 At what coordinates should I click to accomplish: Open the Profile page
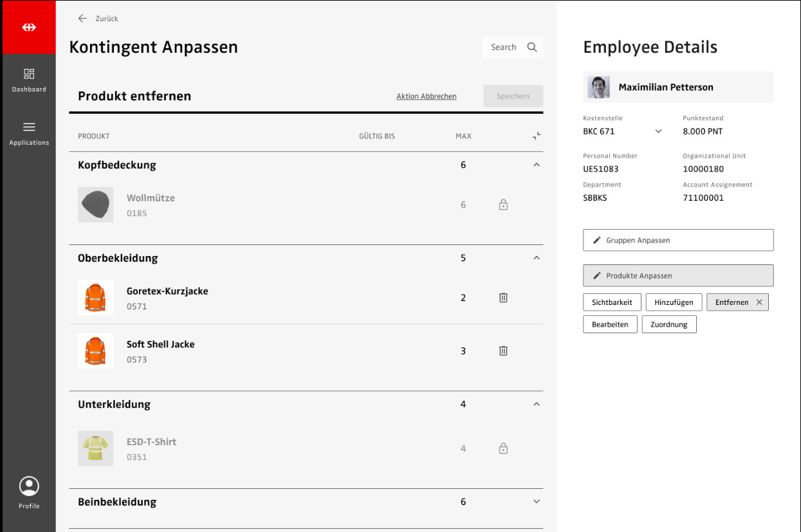29,492
